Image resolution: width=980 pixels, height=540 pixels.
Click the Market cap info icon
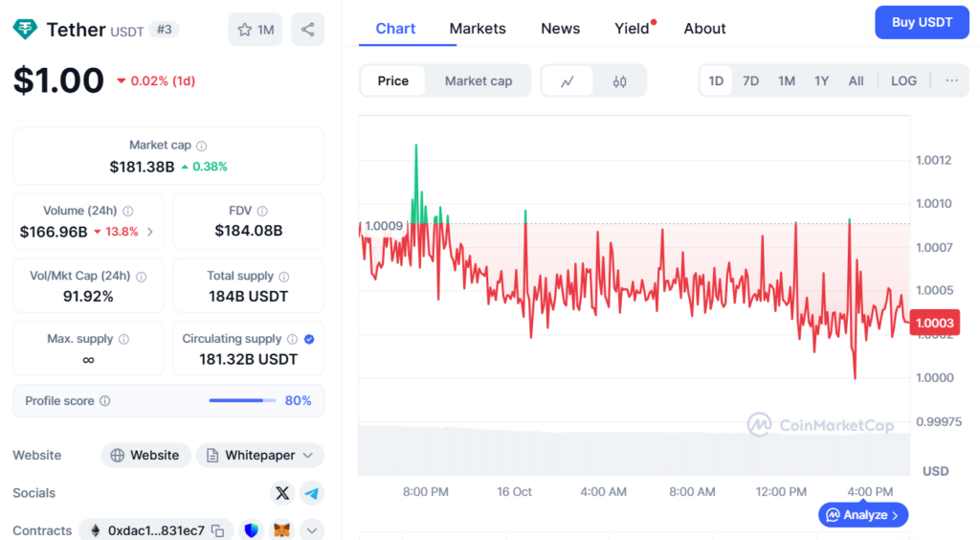pyautogui.click(x=201, y=146)
